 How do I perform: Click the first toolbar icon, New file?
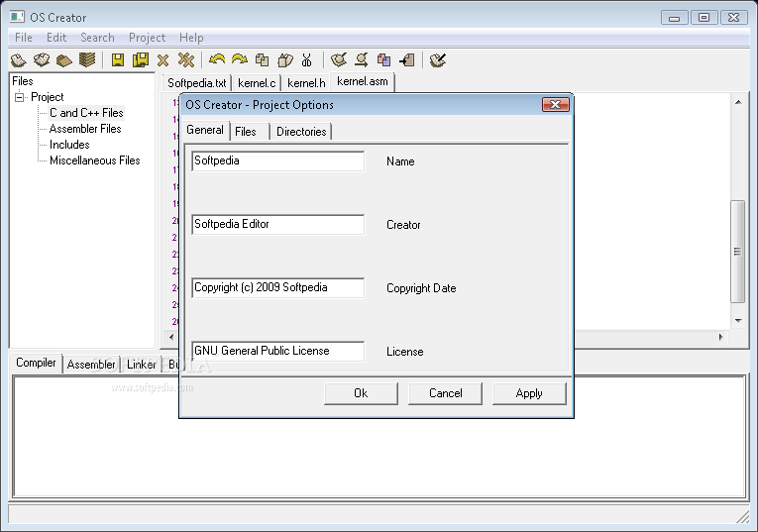[x=19, y=60]
